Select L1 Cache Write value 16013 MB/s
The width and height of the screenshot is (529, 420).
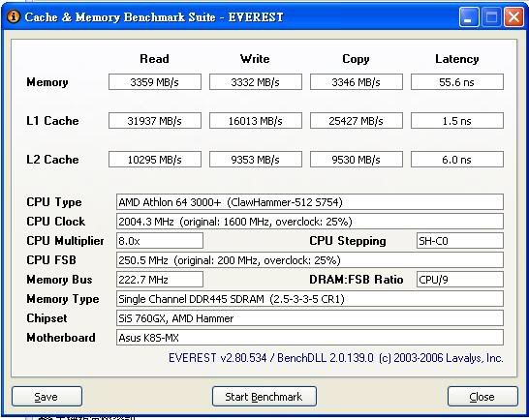(256, 121)
